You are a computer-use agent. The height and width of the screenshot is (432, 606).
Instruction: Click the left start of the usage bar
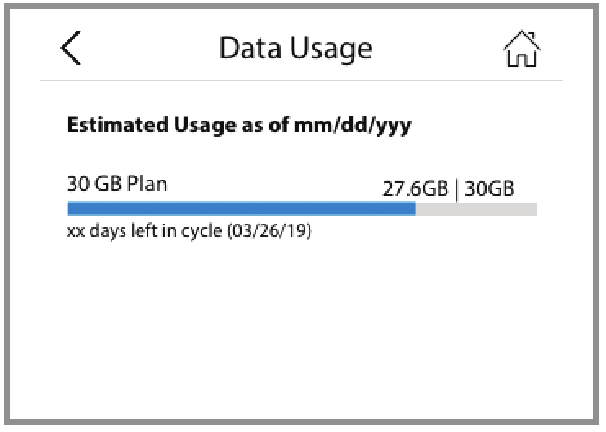(x=70, y=209)
